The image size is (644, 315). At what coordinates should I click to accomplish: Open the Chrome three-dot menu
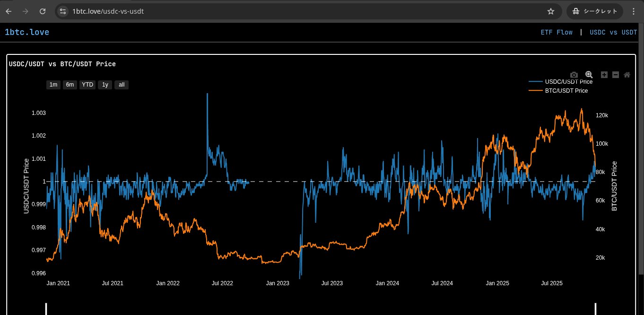(x=634, y=11)
